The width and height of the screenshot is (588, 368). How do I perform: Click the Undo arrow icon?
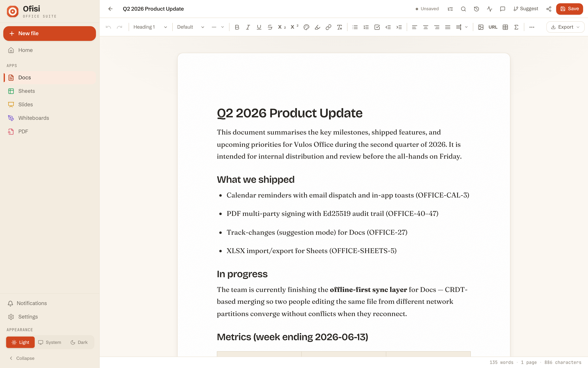tap(108, 27)
